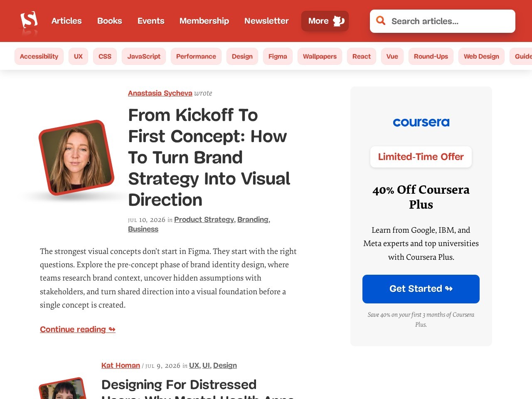
Task: Open author Kat Homan's profile link
Action: [x=121, y=365]
